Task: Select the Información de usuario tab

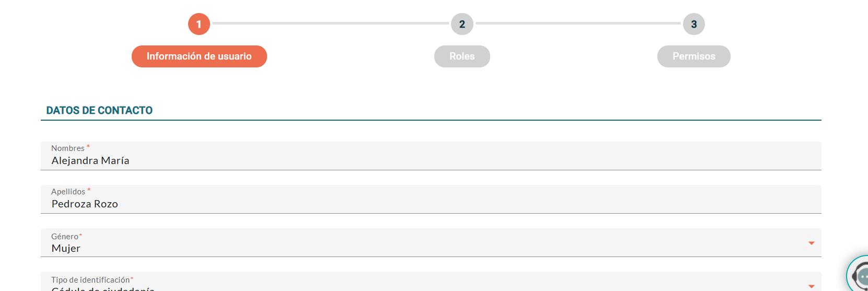Action: point(199,56)
